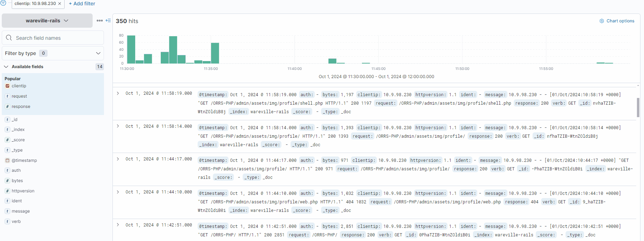Collapse the fields sidebar
Viewport: 644px width, 241px height.
(108, 21)
